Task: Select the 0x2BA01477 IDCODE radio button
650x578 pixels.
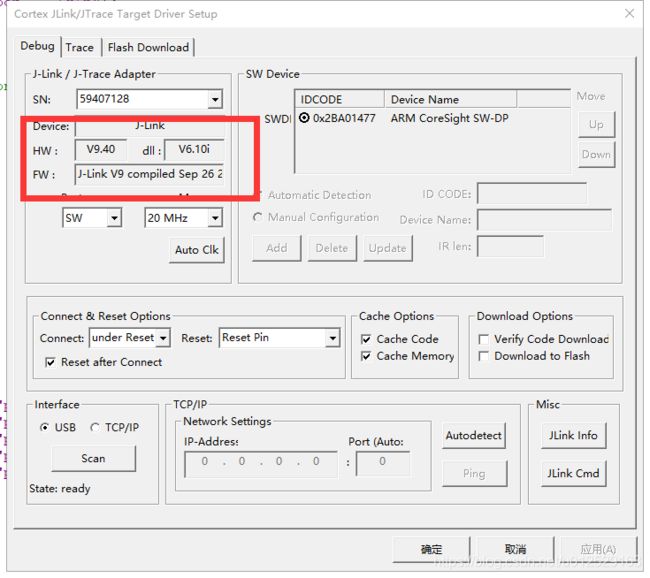Action: (304, 118)
